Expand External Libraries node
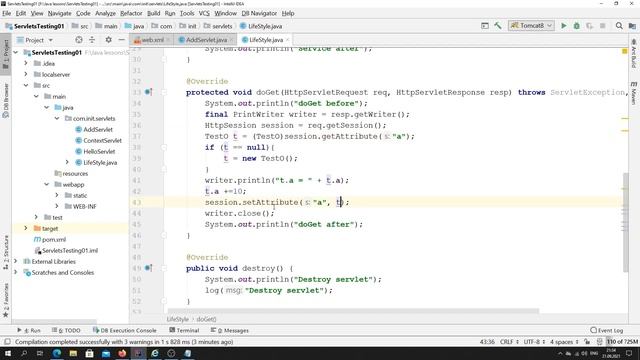 click(x=16, y=261)
